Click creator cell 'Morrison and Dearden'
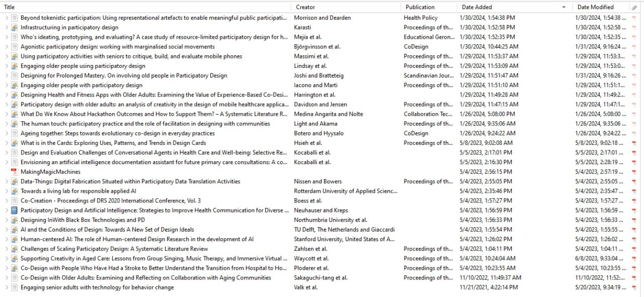The image size is (644, 297). point(323,18)
